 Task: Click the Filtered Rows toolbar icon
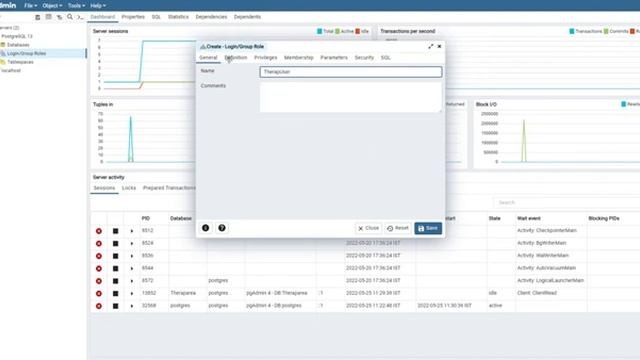pos(59,17)
